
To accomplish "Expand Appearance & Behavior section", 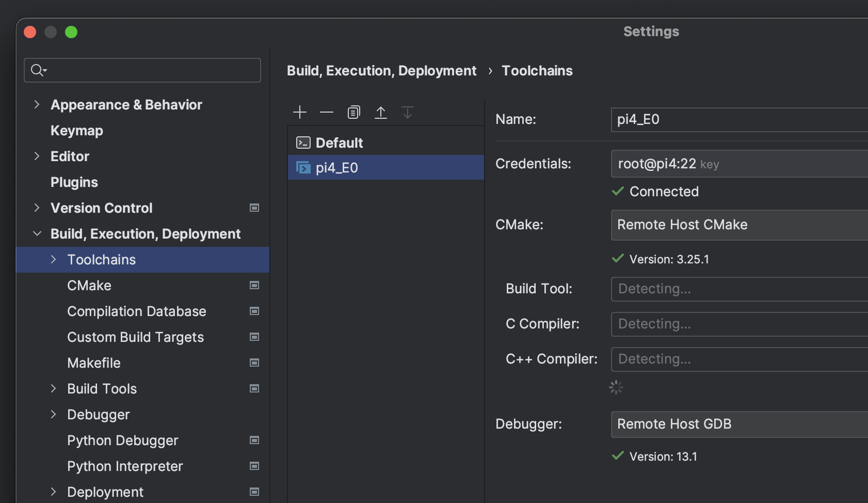I will [x=37, y=104].
